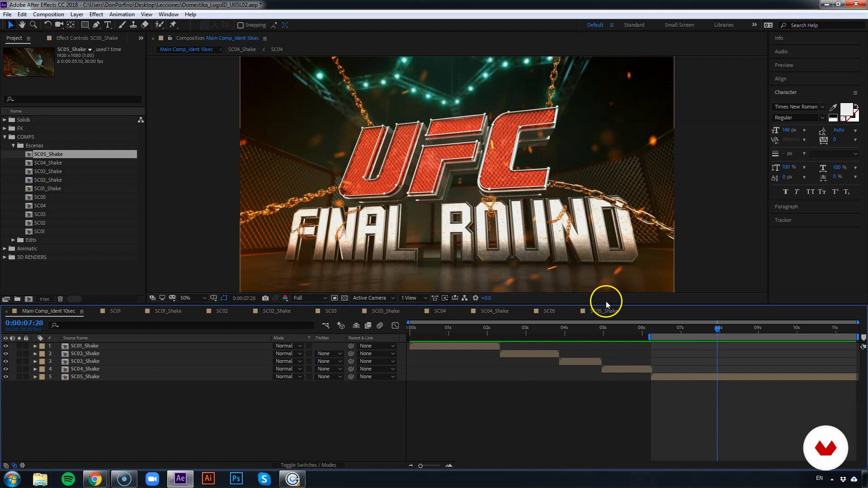Open the Show Channel color management icon

point(285,298)
